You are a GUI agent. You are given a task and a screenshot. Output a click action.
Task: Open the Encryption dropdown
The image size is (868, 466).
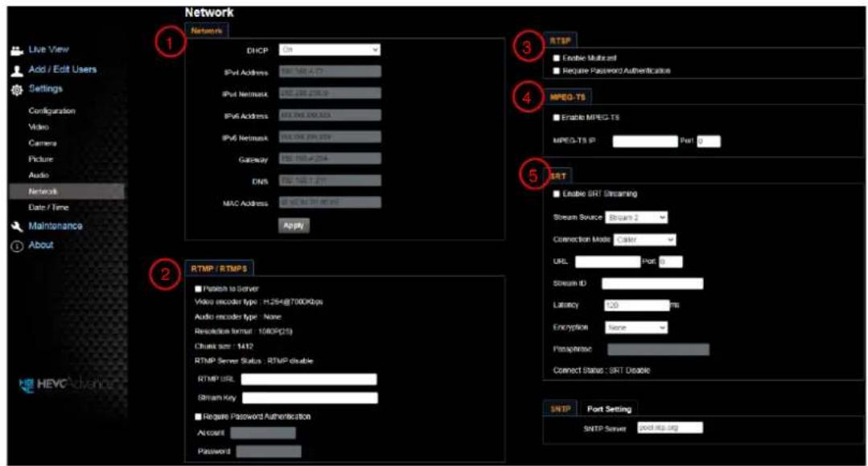click(636, 328)
